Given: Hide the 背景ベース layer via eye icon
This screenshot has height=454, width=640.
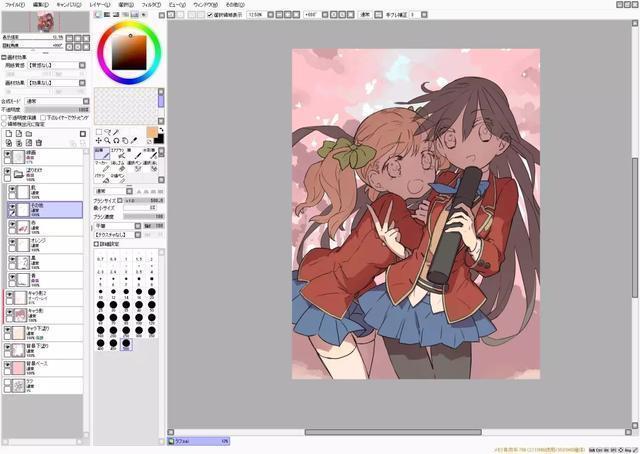Looking at the screenshot, I should [7, 365].
